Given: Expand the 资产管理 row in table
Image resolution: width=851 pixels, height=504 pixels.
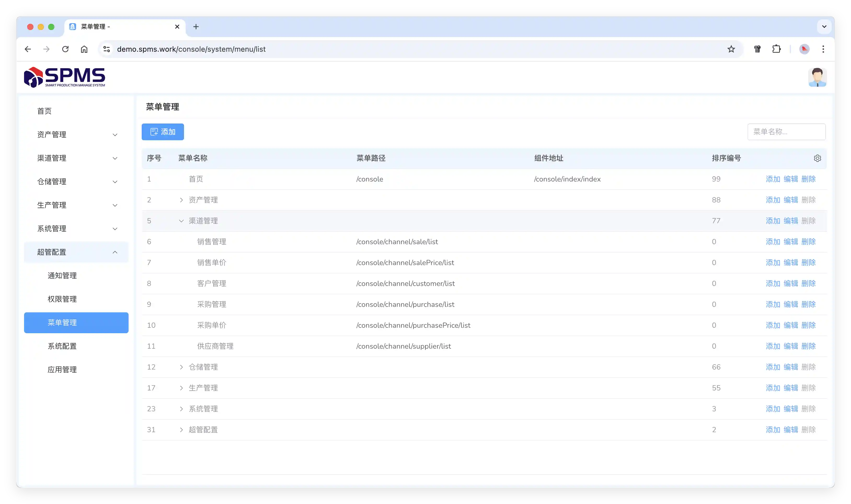Looking at the screenshot, I should [x=181, y=200].
